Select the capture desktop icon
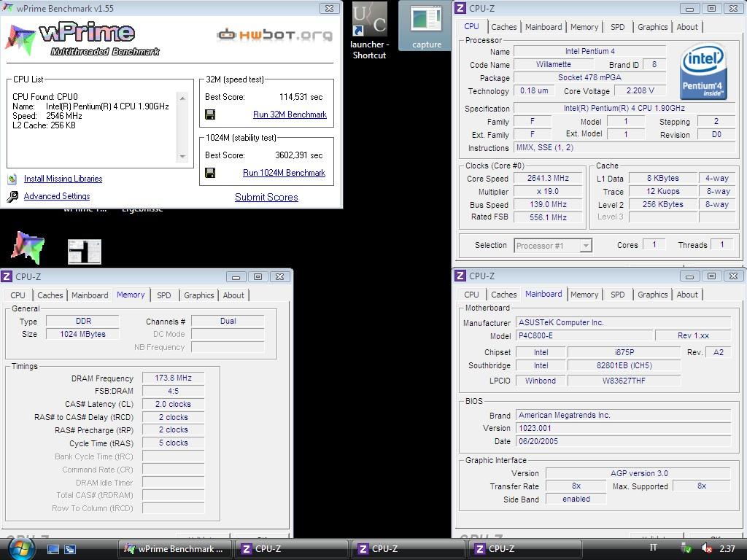The height and width of the screenshot is (560, 747). pyautogui.click(x=426, y=26)
